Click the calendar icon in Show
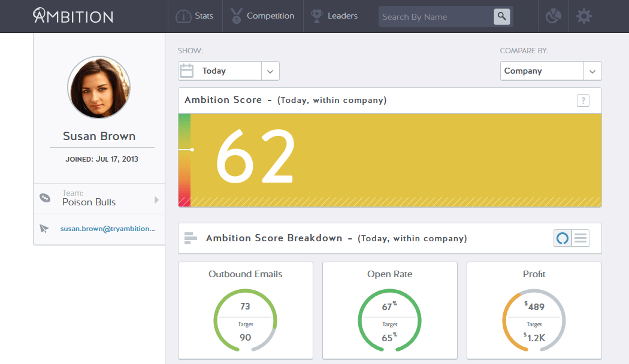The image size is (629, 364). [186, 71]
